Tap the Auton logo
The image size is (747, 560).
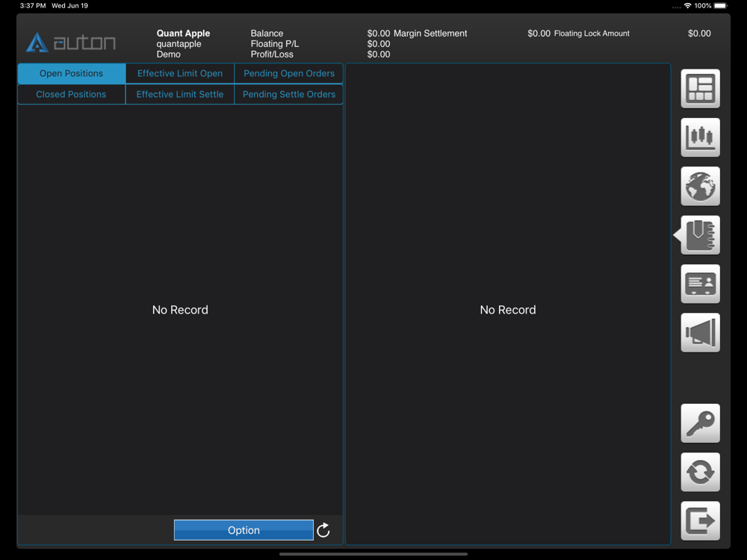pos(70,43)
